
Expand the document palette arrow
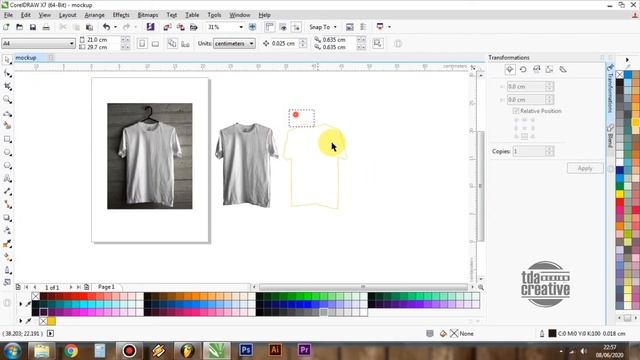pyautogui.click(x=21, y=321)
